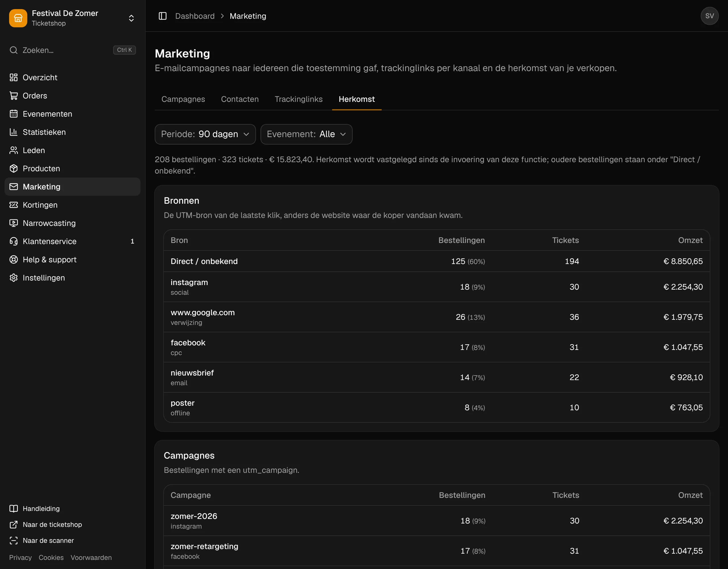Click the Ctrl K shortcut hint
The image size is (728, 569).
click(x=125, y=50)
